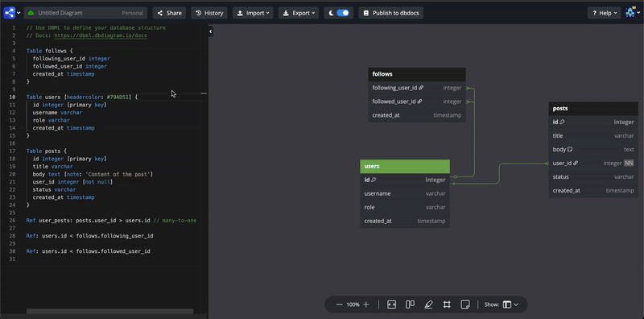644x319 pixels.
Task: Click the cloud sync status icon
Action: [x=31, y=13]
